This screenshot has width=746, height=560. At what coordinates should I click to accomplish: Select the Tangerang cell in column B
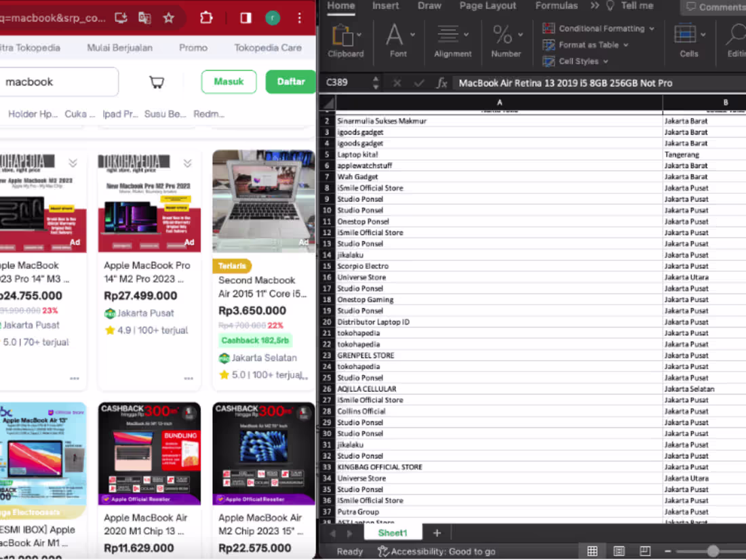click(x=704, y=155)
